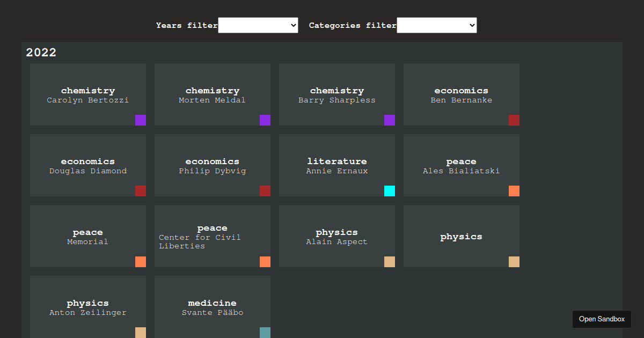Click purple swatch on Barry Sharpless card
Viewport: 644px width, 338px height.
click(x=390, y=120)
